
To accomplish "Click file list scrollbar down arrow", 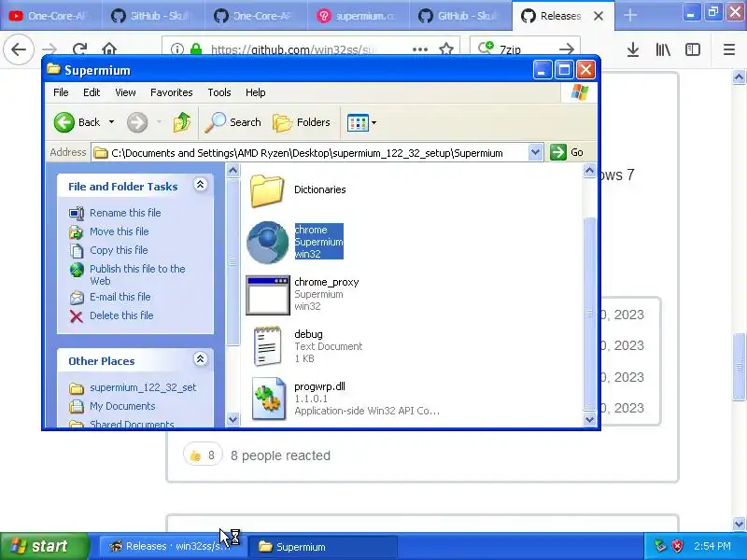I will (x=589, y=419).
